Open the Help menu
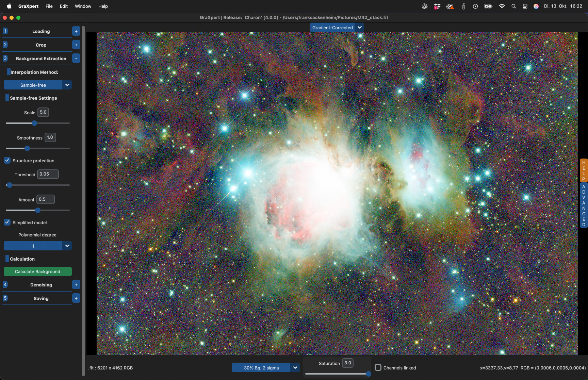The image size is (588, 380). point(103,6)
